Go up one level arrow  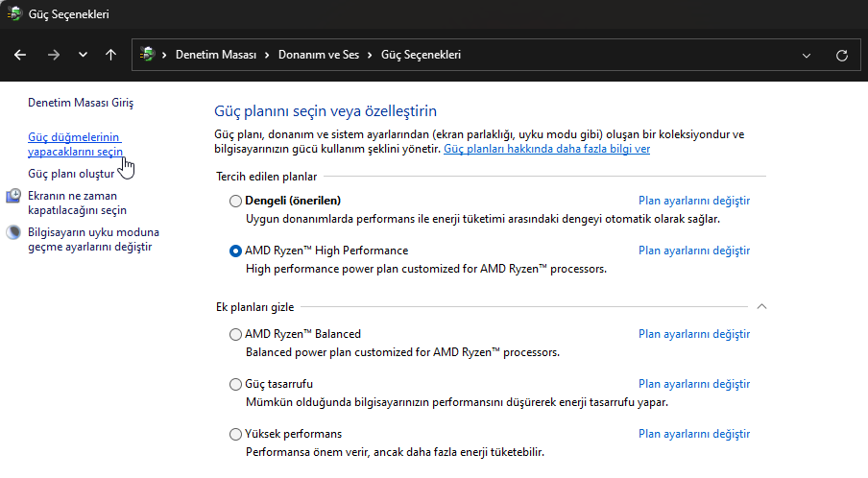pos(110,55)
